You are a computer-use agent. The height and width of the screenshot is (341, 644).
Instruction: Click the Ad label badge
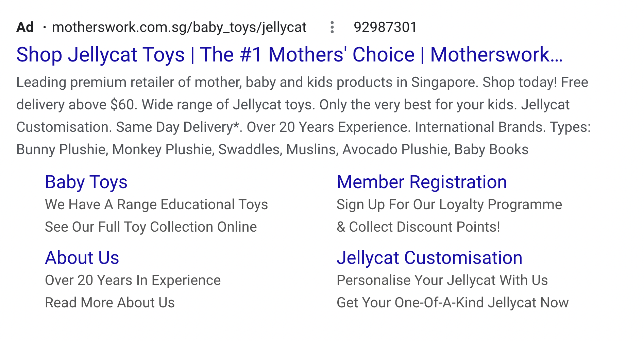tap(25, 28)
